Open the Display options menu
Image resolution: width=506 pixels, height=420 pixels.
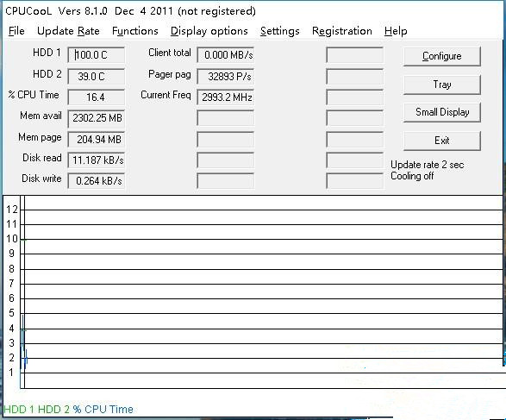[x=209, y=31]
